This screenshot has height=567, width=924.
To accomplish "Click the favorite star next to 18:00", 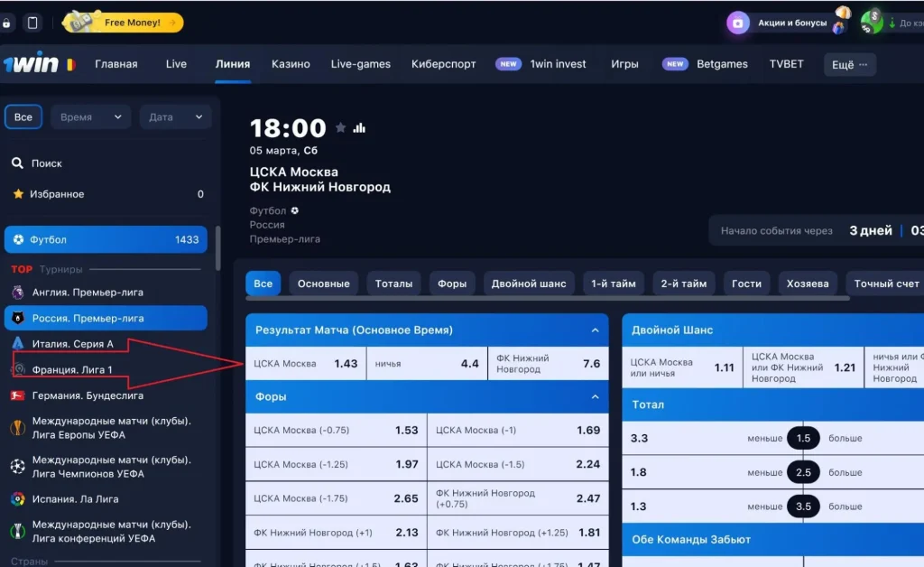I will pos(340,128).
